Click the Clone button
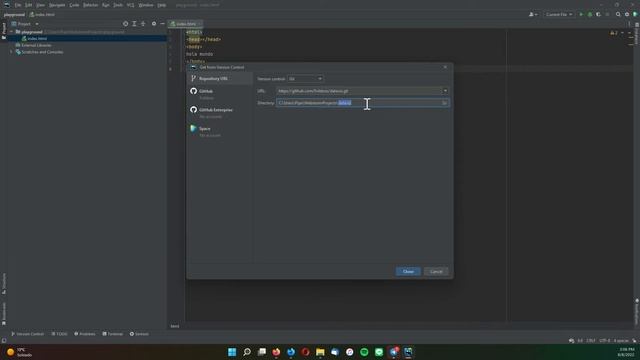The height and width of the screenshot is (360, 640). [408, 271]
